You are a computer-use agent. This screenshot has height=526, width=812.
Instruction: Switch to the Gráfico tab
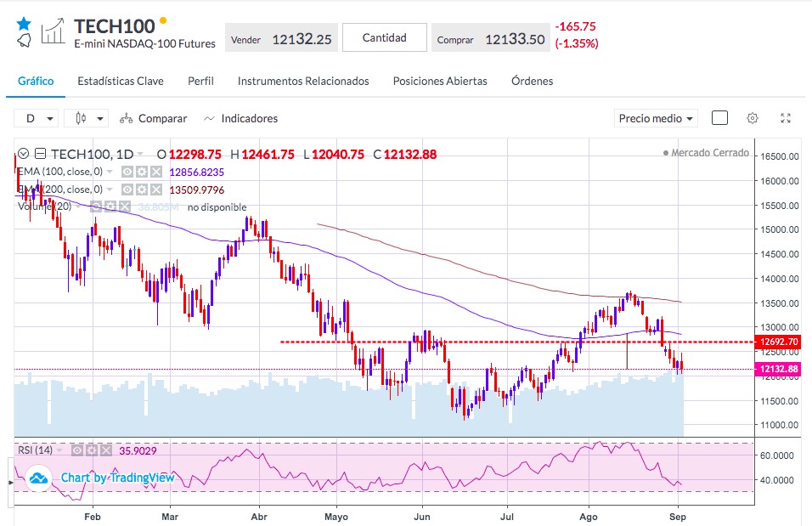pos(36,81)
